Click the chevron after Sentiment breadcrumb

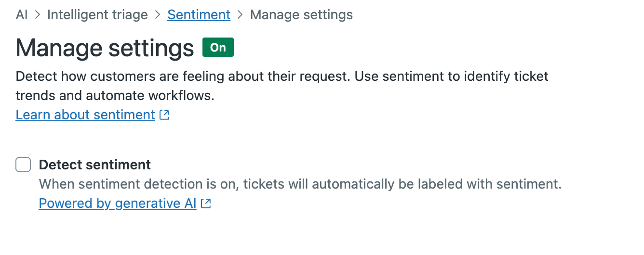tap(241, 15)
